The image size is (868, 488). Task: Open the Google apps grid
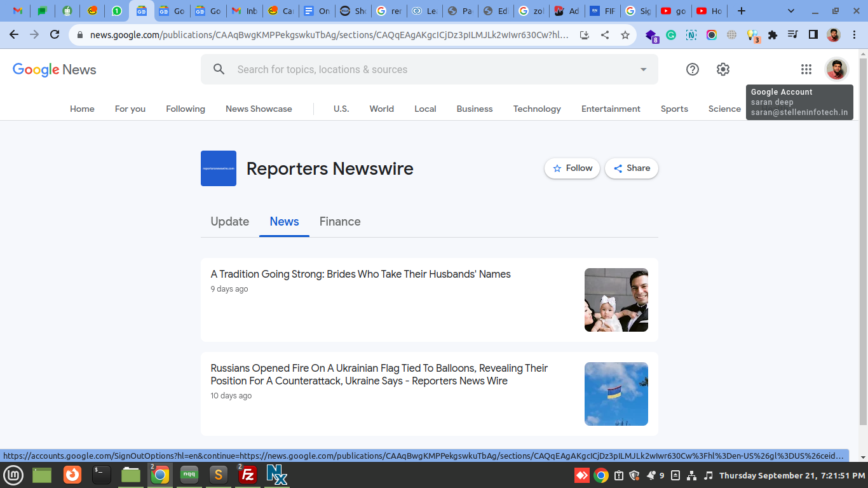[806, 69]
